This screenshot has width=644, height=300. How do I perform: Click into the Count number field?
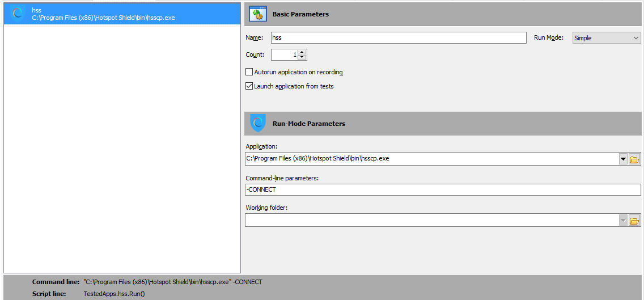pos(284,54)
